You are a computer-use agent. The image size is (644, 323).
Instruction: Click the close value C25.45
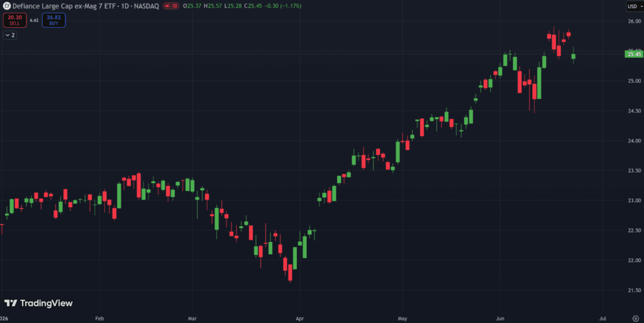[253, 6]
